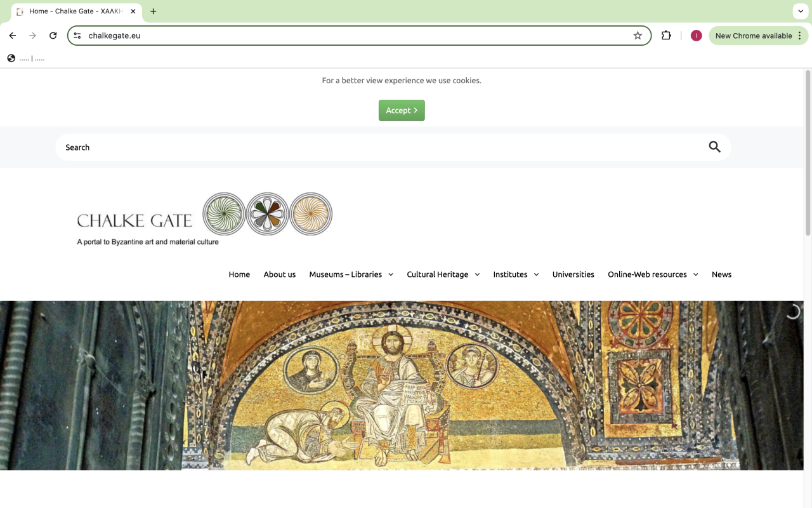Viewport: 812px width, 508px height.
Task: Accept the cookies notice
Action: tap(402, 110)
